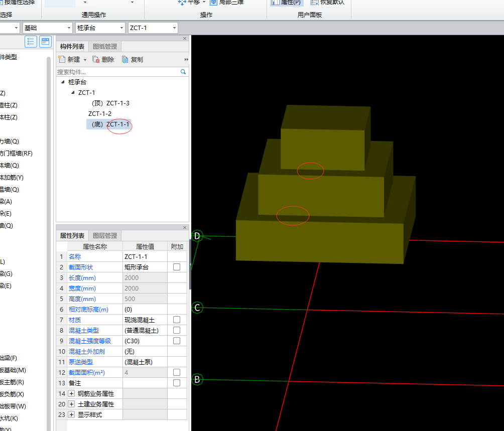Check the 材质 additional checkbox
Image resolution: width=504 pixels, height=431 pixels.
(x=177, y=320)
